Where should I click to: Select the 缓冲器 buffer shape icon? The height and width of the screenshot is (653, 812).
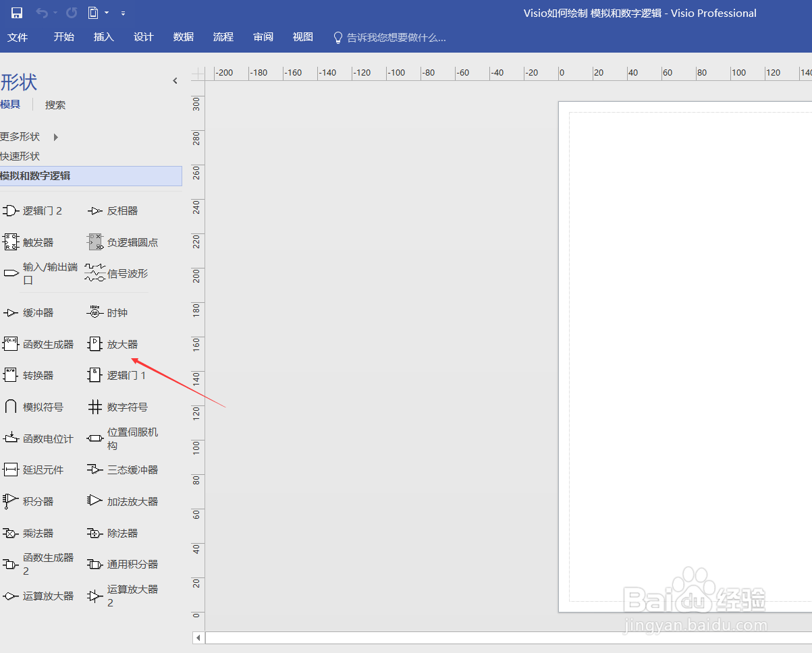pyautogui.click(x=11, y=313)
